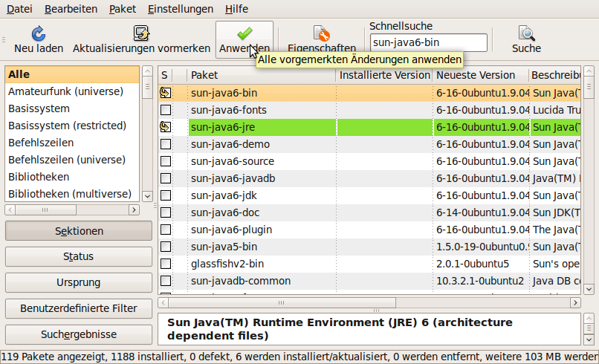Click install-marked status icon for sun-java6-jre
The width and height of the screenshot is (599, 364).
(166, 127)
